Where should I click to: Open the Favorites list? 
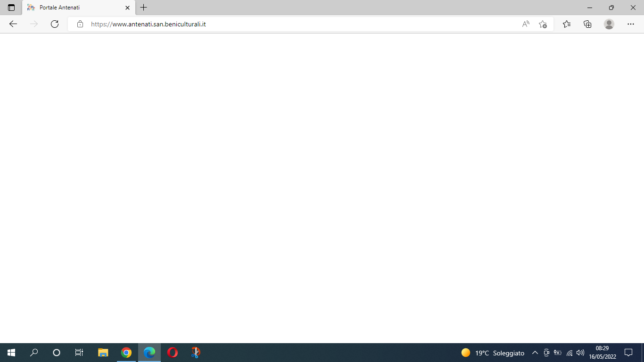coord(567,24)
